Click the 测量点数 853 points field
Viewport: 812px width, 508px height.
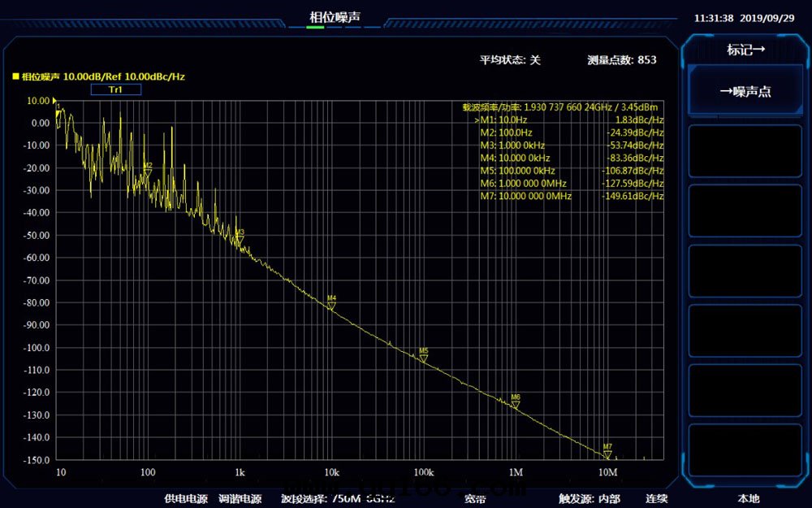[621, 60]
